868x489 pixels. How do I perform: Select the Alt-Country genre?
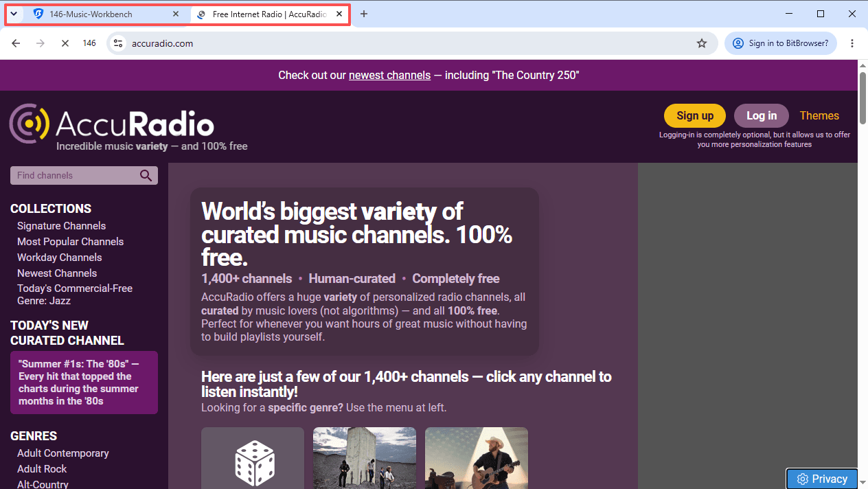tap(43, 484)
